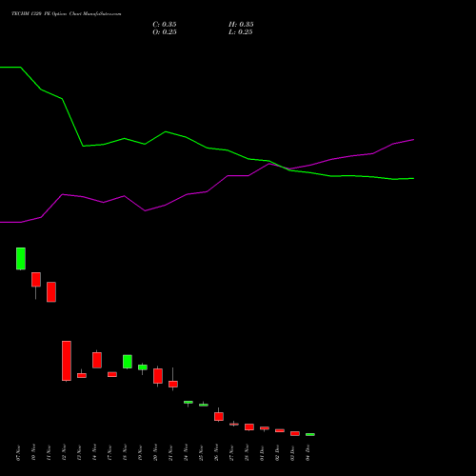The image size is (476, 476).
Task: Select the 20 Nov date label
Action: pos(155,453)
